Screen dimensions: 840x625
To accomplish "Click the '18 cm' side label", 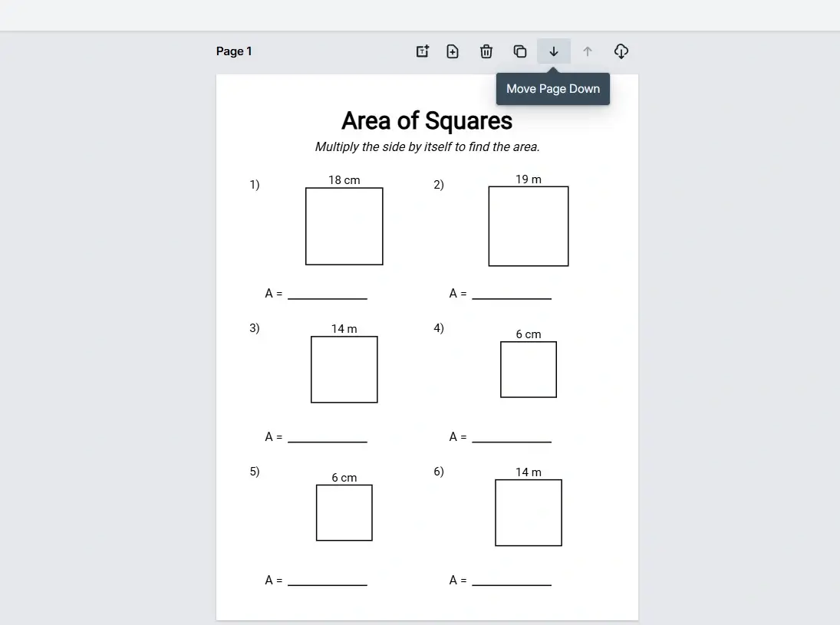I will pos(344,180).
